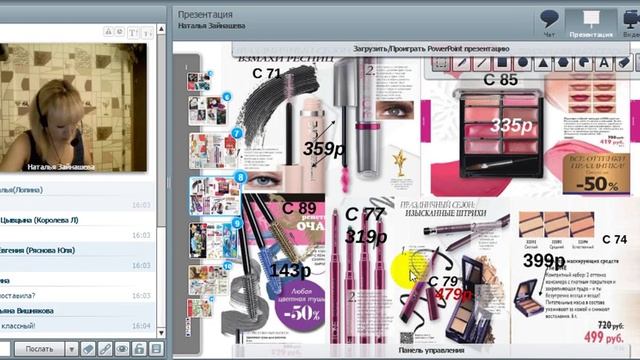Send the chat message with Послать
The image size is (640, 360).
(39, 349)
